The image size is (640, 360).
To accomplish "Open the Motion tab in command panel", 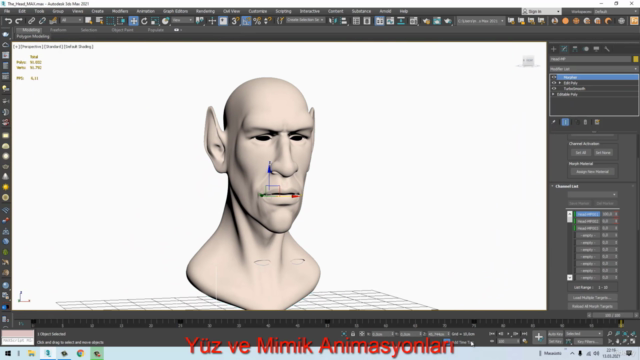I will click(586, 49).
